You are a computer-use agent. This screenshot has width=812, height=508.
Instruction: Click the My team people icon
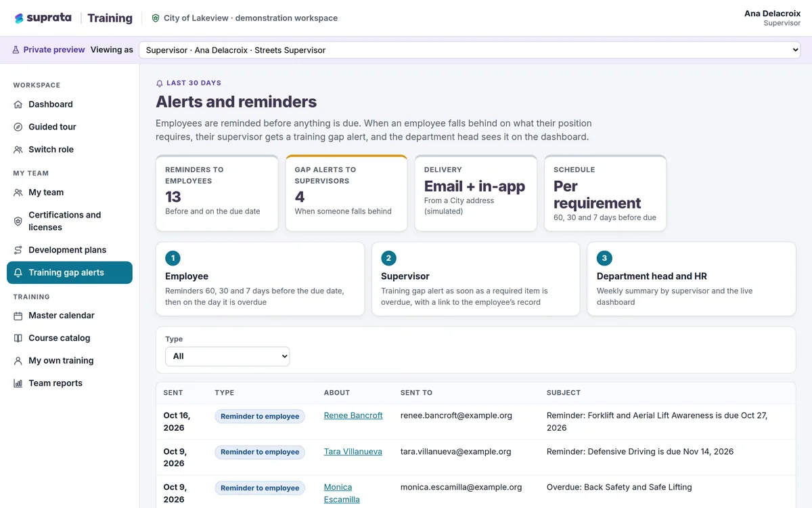[x=18, y=192]
